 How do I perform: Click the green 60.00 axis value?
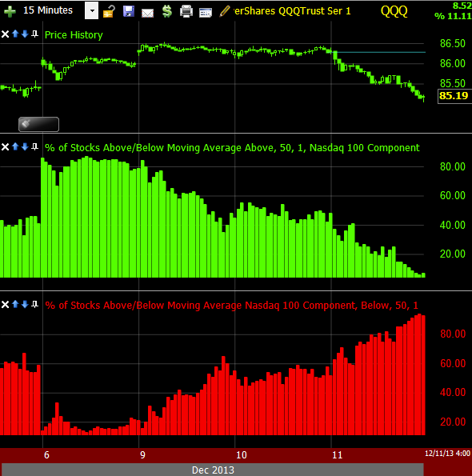tap(453, 195)
